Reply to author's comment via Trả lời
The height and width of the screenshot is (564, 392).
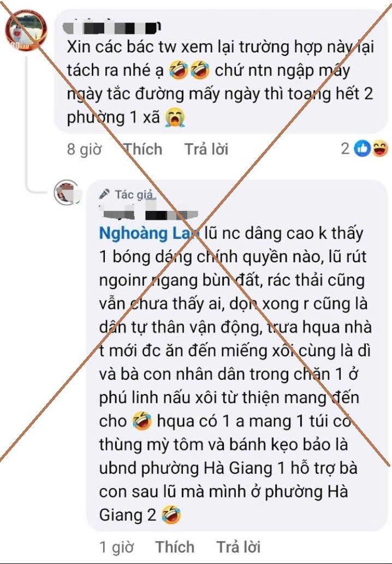click(238, 547)
